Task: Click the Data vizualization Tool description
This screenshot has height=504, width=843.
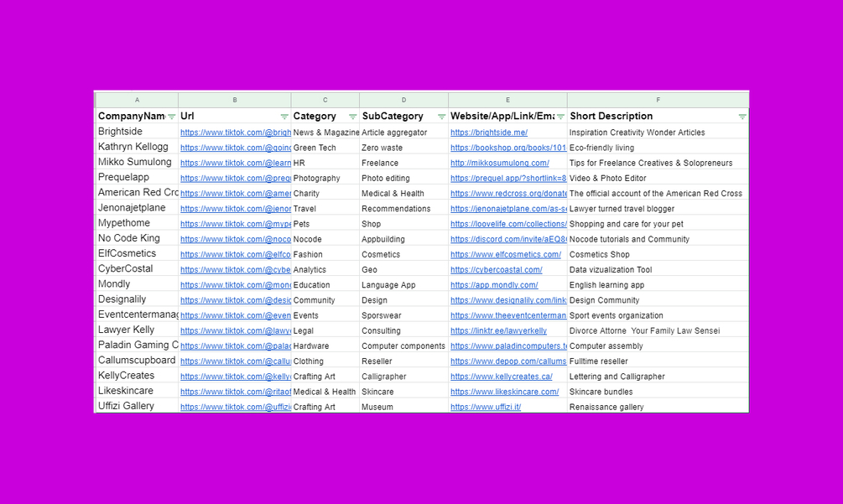Action: click(658, 270)
